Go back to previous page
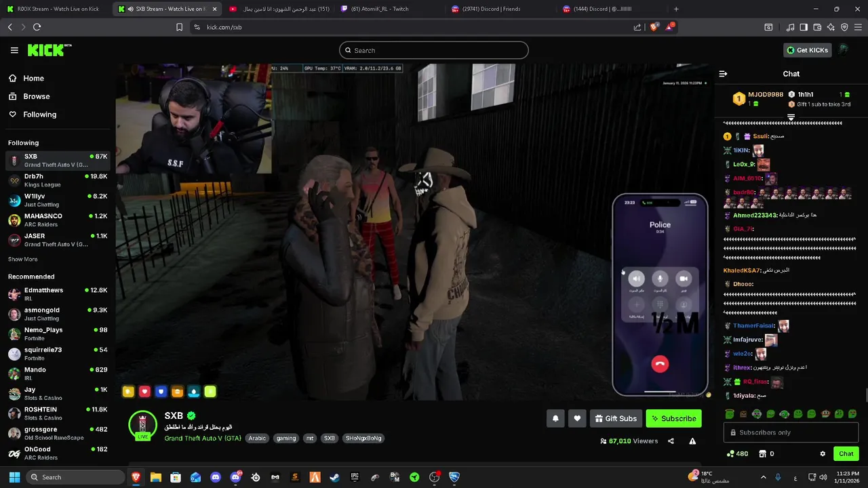The height and width of the screenshot is (488, 868). 9,27
